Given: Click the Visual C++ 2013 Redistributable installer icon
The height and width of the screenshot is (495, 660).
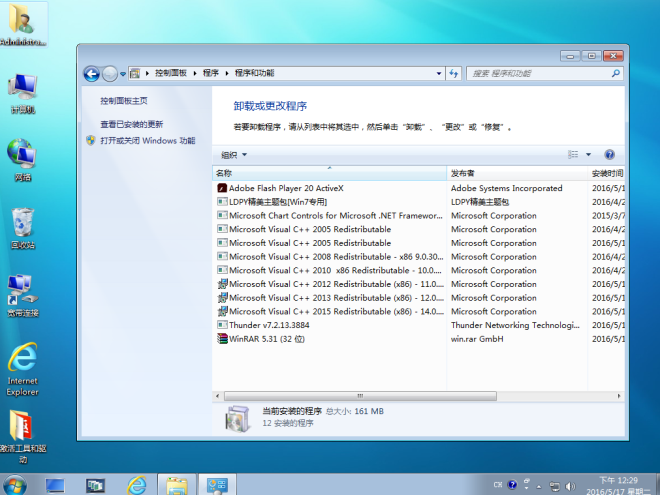Looking at the screenshot, I should click(x=222, y=298).
